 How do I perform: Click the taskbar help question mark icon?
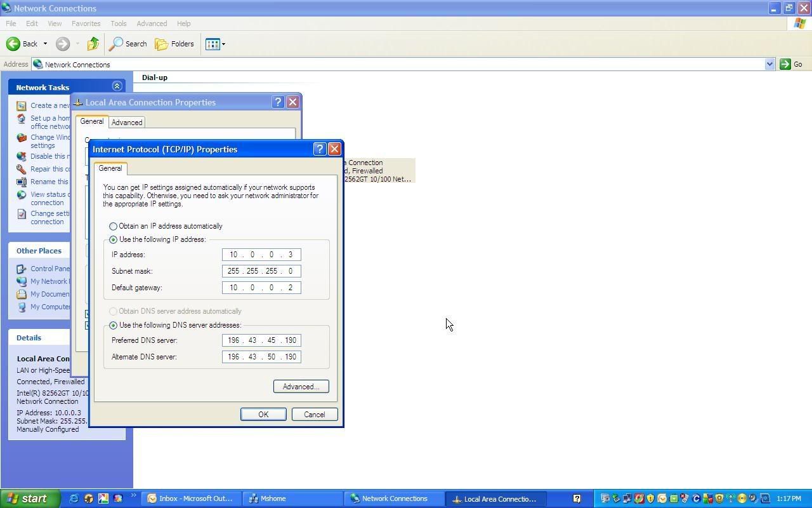pyautogui.click(x=577, y=498)
